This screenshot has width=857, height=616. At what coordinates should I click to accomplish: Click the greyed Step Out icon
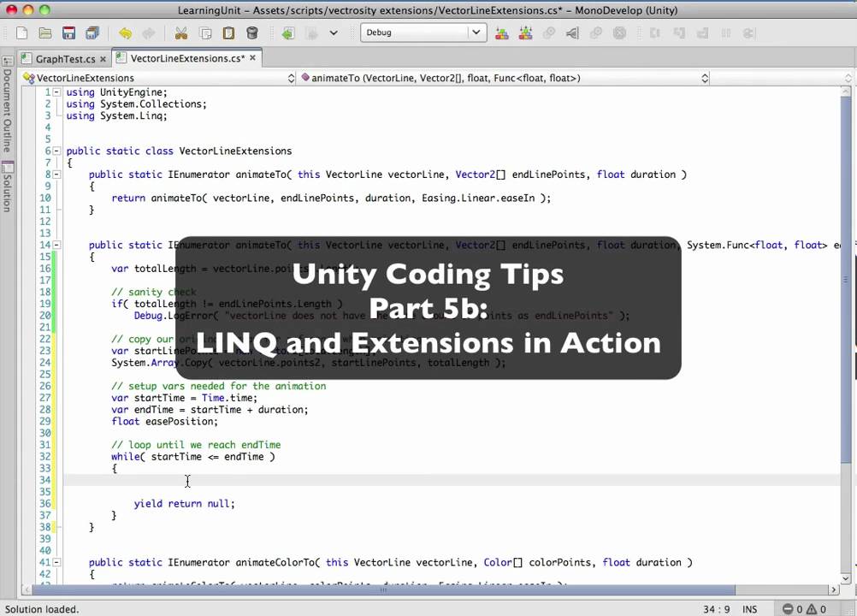702,33
